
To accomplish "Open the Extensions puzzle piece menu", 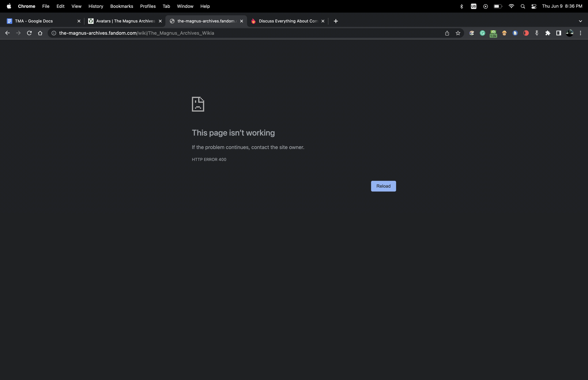I will pyautogui.click(x=548, y=33).
